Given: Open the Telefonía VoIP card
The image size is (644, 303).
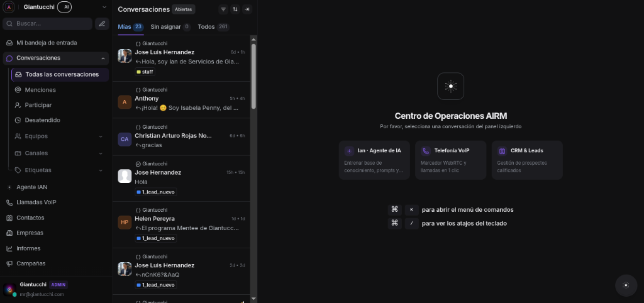Looking at the screenshot, I should click(450, 160).
